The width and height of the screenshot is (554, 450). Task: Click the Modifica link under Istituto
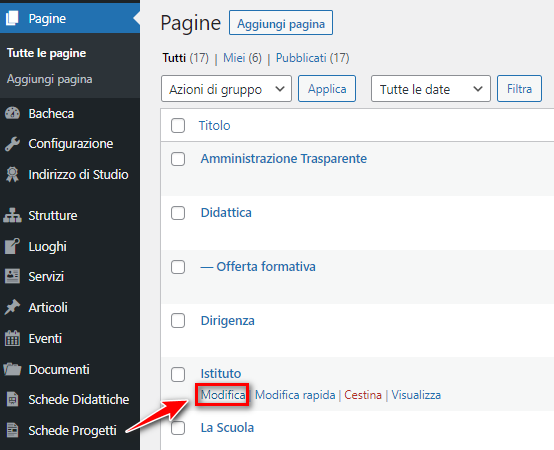(x=223, y=395)
